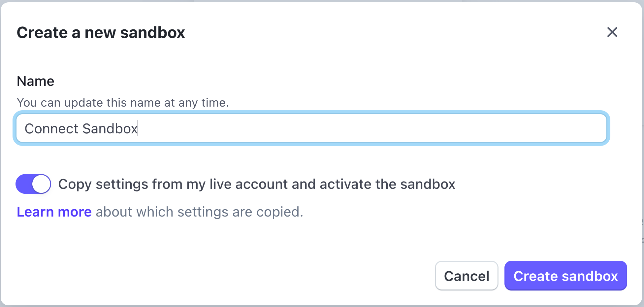The image size is (644, 307).
Task: Click the white knob of the toggle switch
Action: pyautogui.click(x=42, y=184)
